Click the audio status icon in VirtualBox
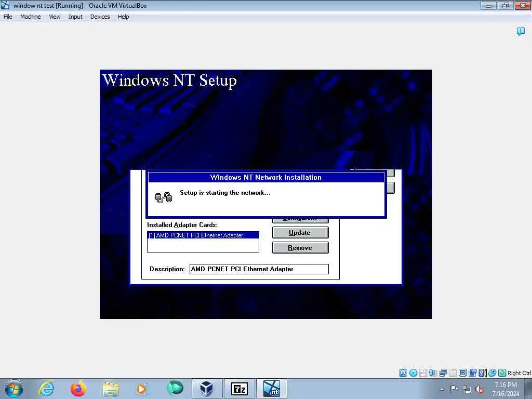The height and width of the screenshot is (399, 532). point(433,373)
